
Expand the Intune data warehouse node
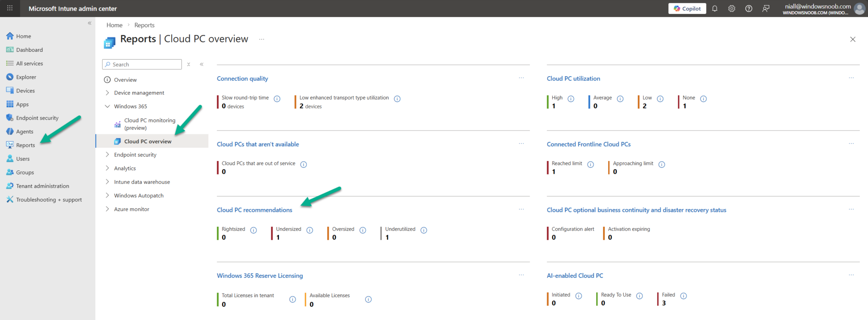107,182
